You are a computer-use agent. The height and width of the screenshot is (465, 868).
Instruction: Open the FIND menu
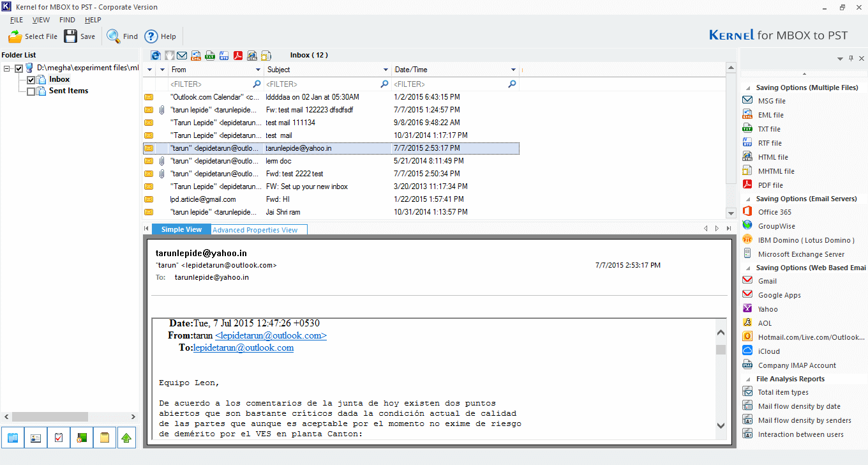tap(67, 20)
